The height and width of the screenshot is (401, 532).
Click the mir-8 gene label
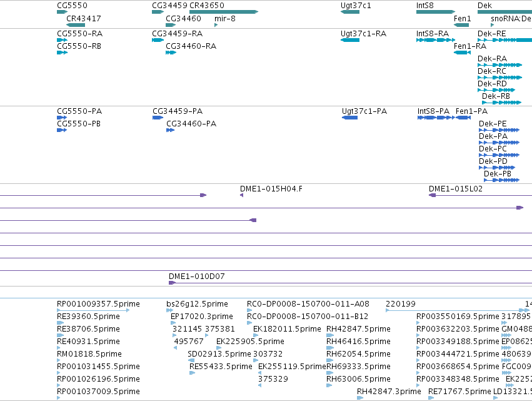tap(224, 19)
